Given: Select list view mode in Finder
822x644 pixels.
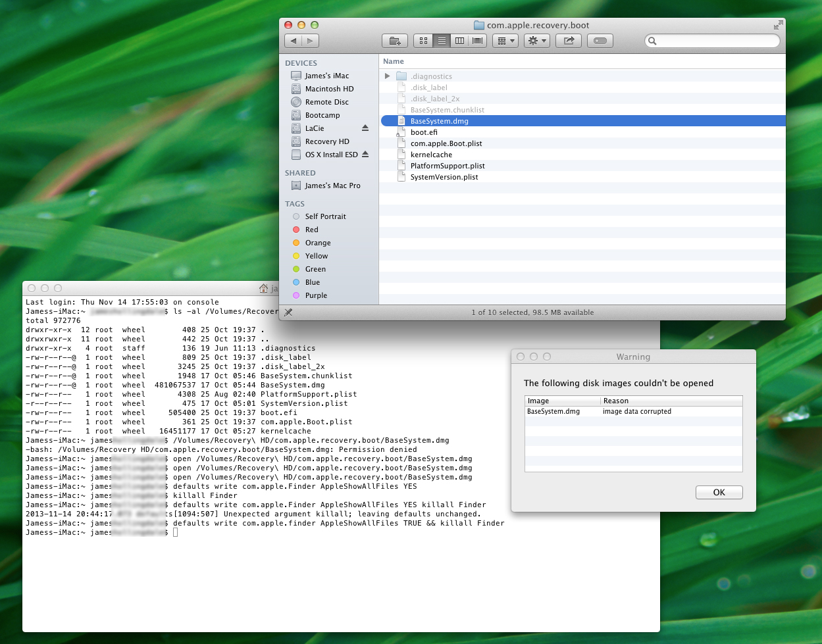Looking at the screenshot, I should tap(442, 41).
